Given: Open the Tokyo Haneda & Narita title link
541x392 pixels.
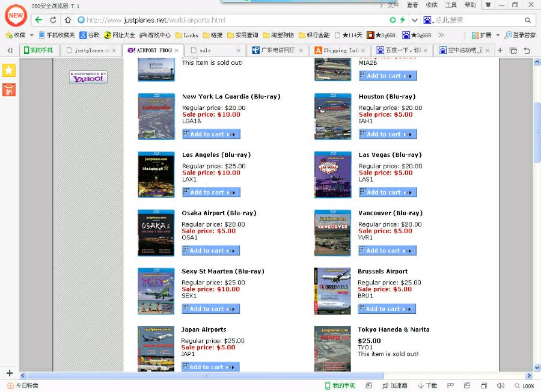Looking at the screenshot, I should coord(394,329).
